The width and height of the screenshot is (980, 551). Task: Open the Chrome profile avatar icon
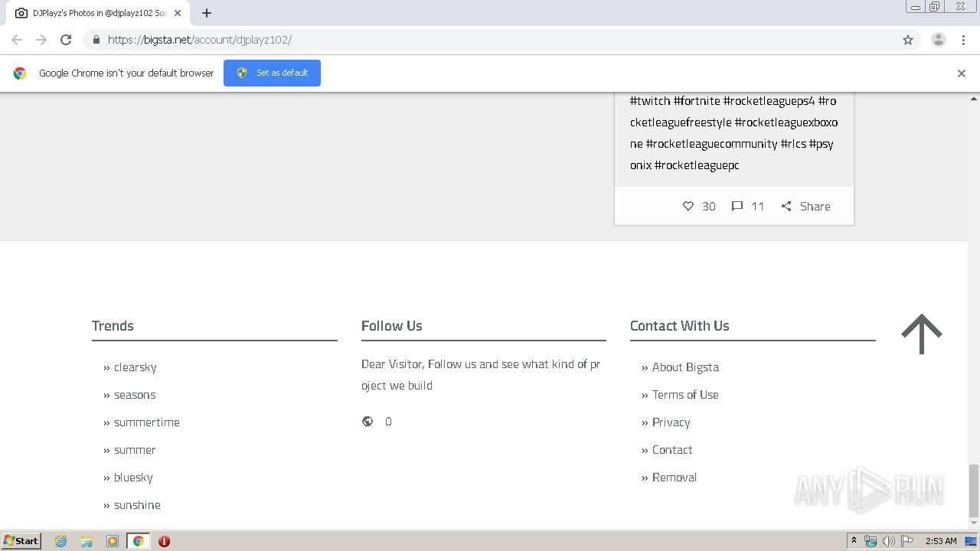(939, 40)
